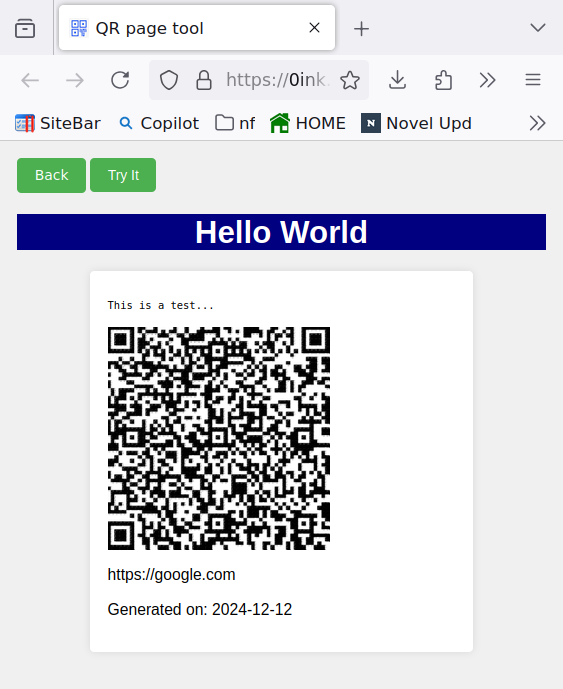Viewport: 563px width, 689px height.
Task: Select the QR page tool tab
Action: (x=197, y=28)
